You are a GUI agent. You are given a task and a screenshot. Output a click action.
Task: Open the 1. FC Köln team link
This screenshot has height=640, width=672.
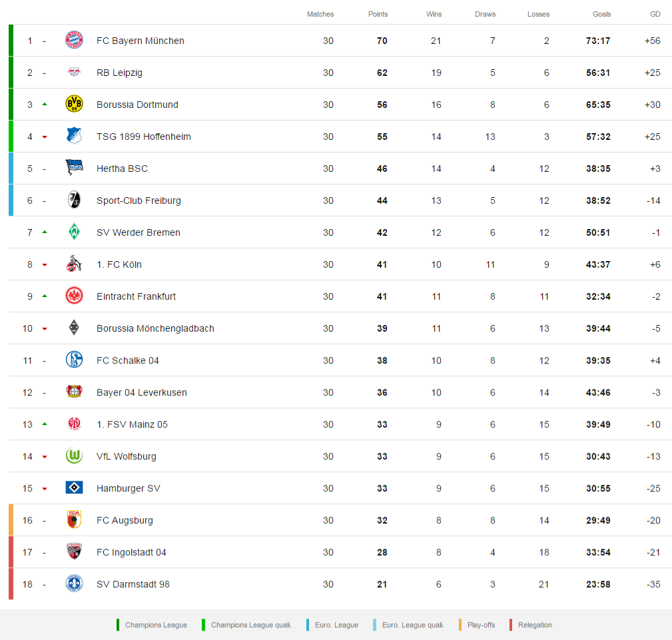click(119, 264)
